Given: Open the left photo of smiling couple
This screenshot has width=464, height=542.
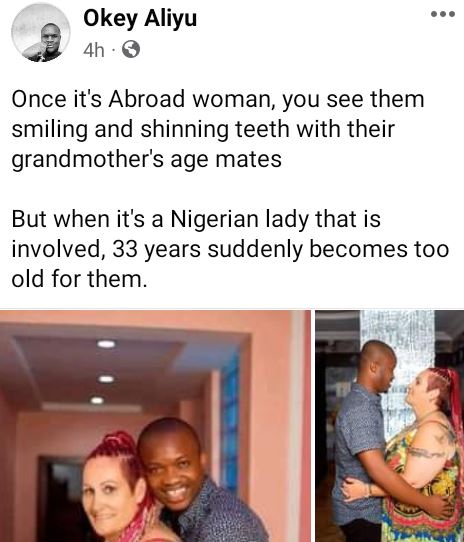Looking at the screenshot, I should 155,426.
